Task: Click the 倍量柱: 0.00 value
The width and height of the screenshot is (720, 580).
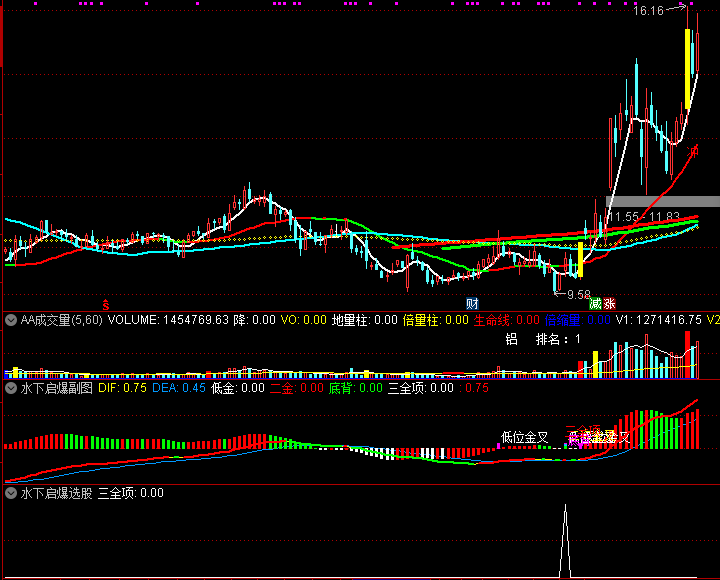Action: [x=435, y=320]
